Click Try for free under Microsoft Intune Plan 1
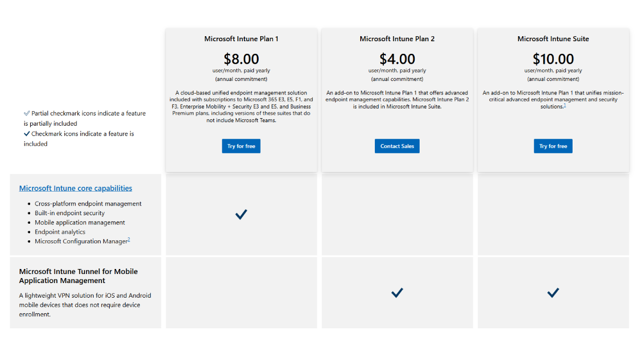644x362 pixels. point(241,146)
